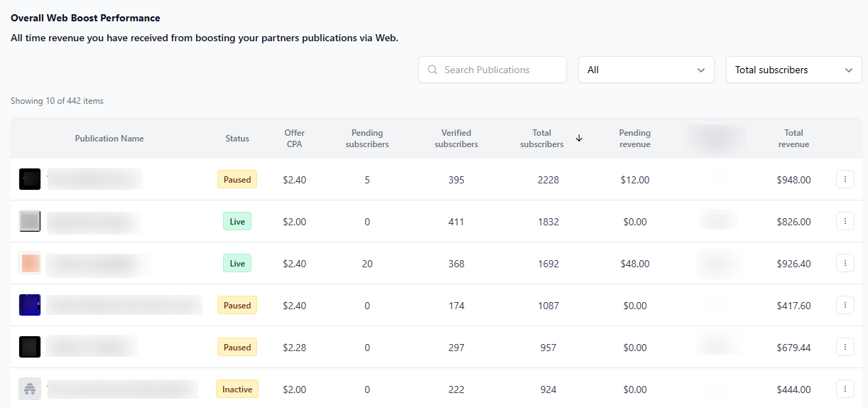
Task: Click the Paused badge in the first row
Action: pos(237,180)
